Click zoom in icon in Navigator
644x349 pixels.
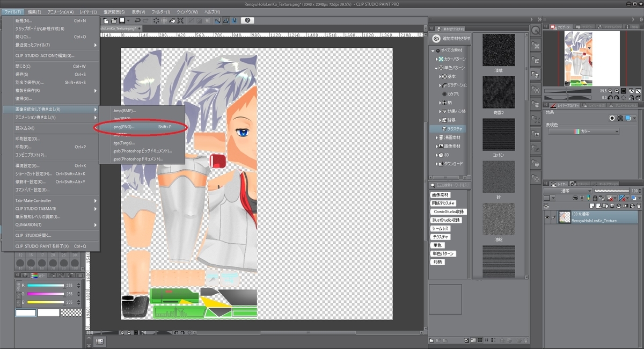[617, 91]
